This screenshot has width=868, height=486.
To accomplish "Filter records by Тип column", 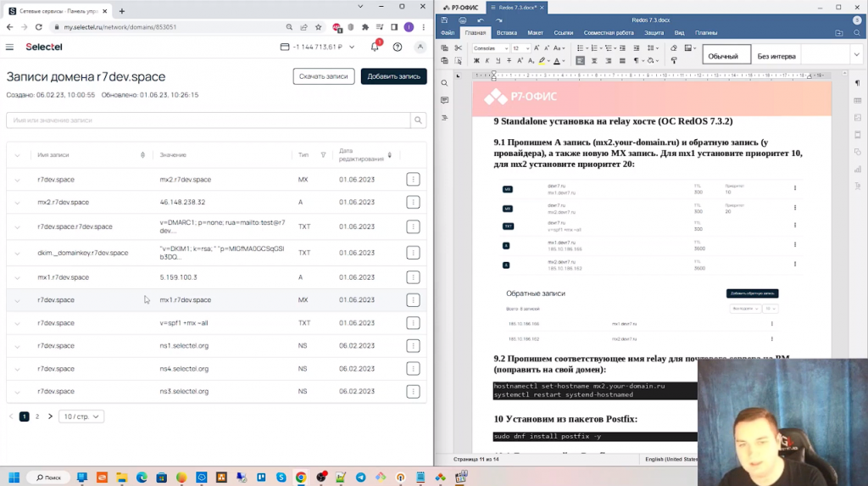I will (x=323, y=155).
